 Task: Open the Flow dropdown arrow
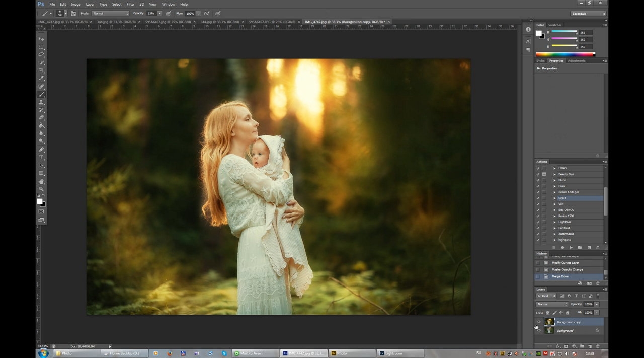(x=198, y=14)
